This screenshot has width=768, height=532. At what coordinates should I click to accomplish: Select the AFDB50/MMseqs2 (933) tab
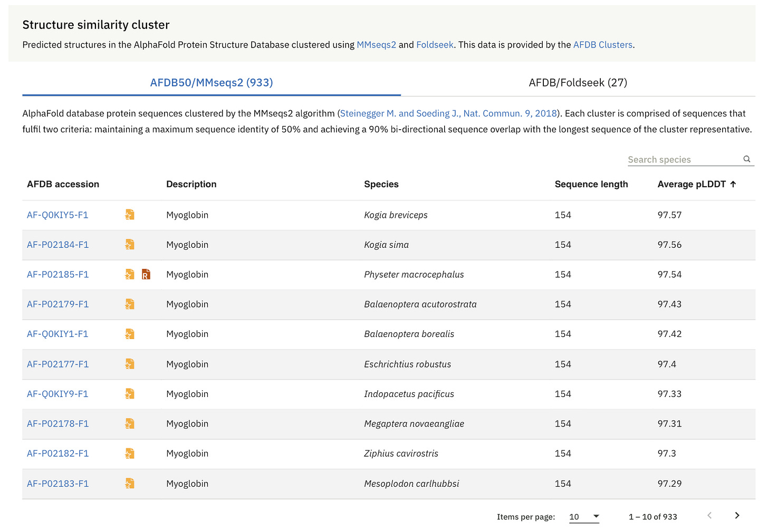[211, 83]
